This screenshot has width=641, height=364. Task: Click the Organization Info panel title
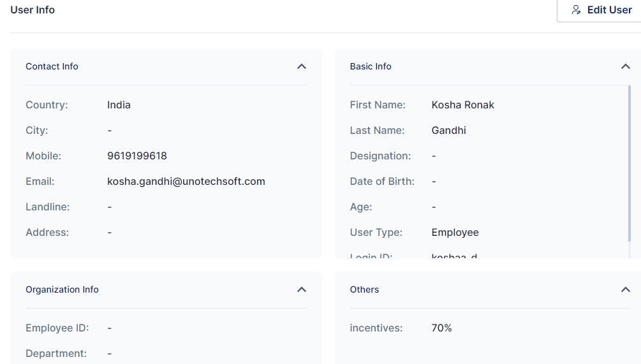point(62,289)
